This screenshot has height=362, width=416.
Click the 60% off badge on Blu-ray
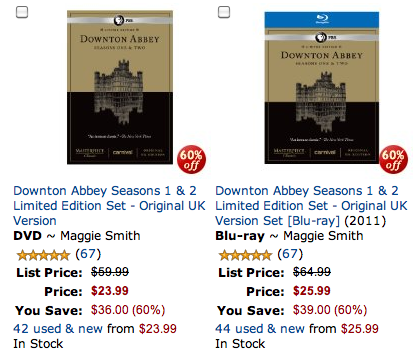(393, 160)
